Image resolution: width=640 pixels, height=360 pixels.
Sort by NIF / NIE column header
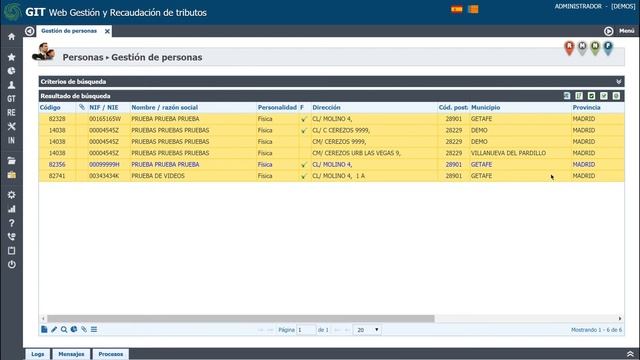coord(104,107)
